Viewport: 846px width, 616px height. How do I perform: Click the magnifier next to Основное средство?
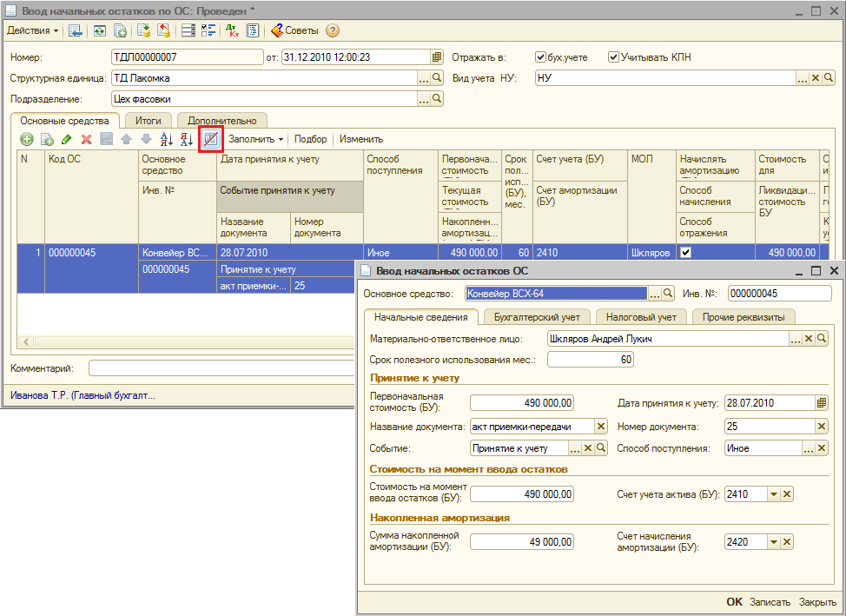[668, 293]
